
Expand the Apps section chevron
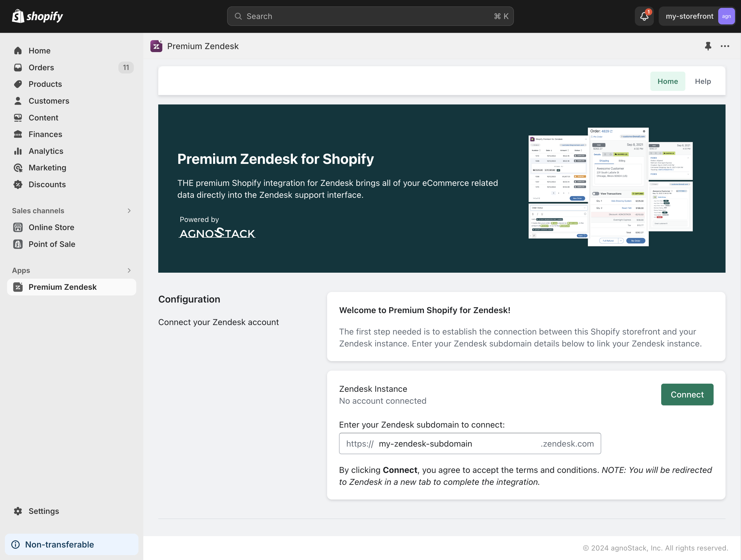[x=129, y=270]
